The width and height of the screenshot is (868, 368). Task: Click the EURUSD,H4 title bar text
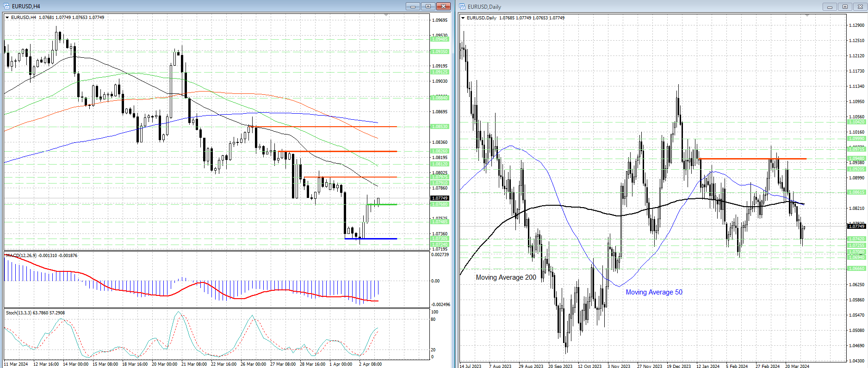pos(26,6)
